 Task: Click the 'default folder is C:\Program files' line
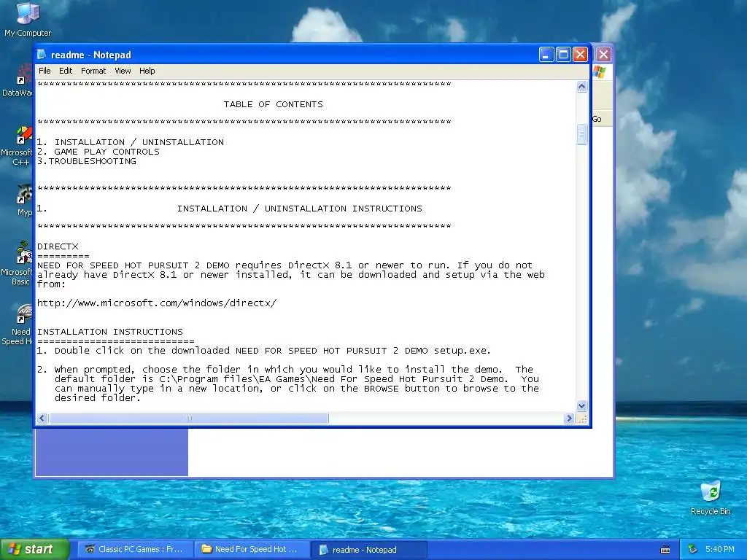(297, 379)
